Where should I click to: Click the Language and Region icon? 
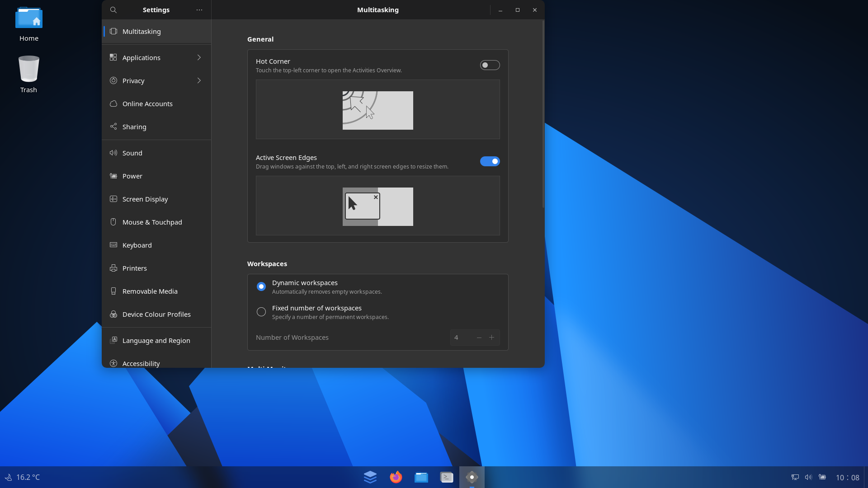pos(113,341)
